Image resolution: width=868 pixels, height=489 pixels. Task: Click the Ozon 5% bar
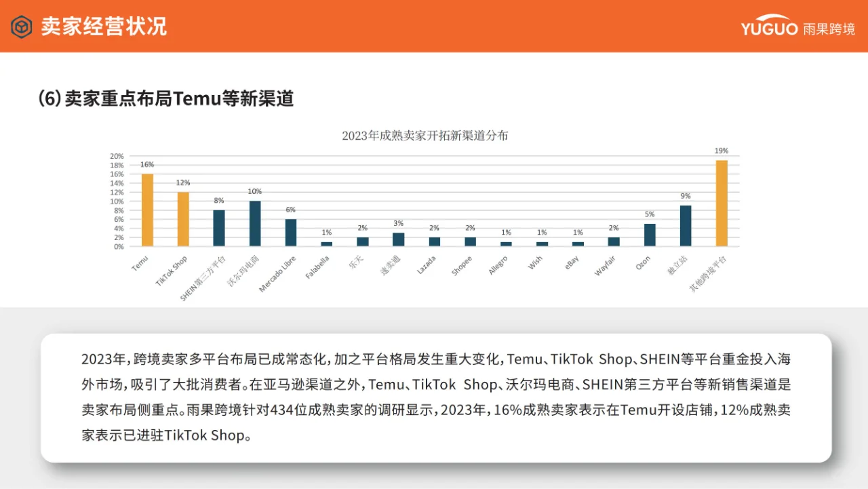(x=650, y=235)
